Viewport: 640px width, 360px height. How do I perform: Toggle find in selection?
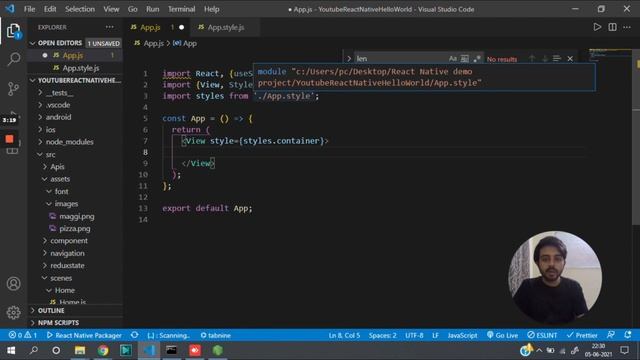557,59
